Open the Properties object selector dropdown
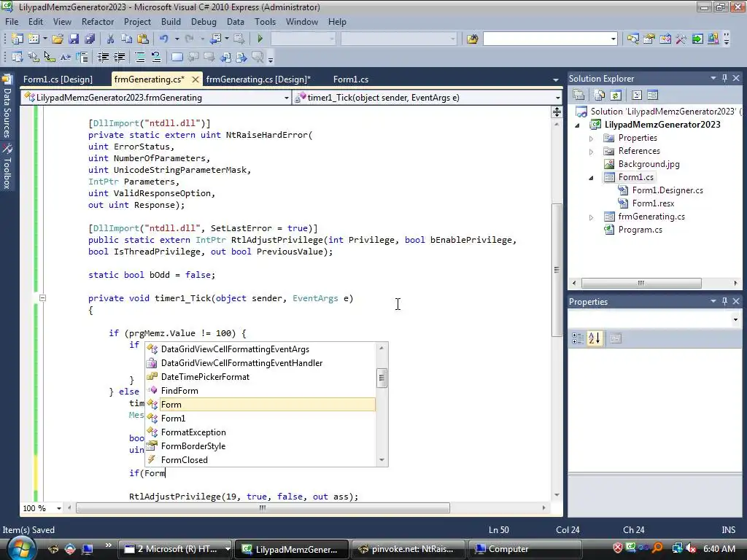Image resolution: width=747 pixels, height=560 pixels. [735, 319]
